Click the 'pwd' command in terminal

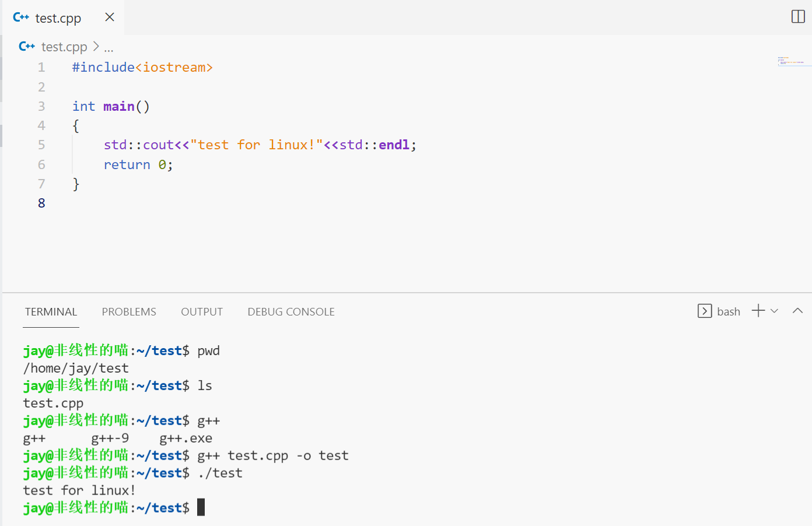pos(208,351)
